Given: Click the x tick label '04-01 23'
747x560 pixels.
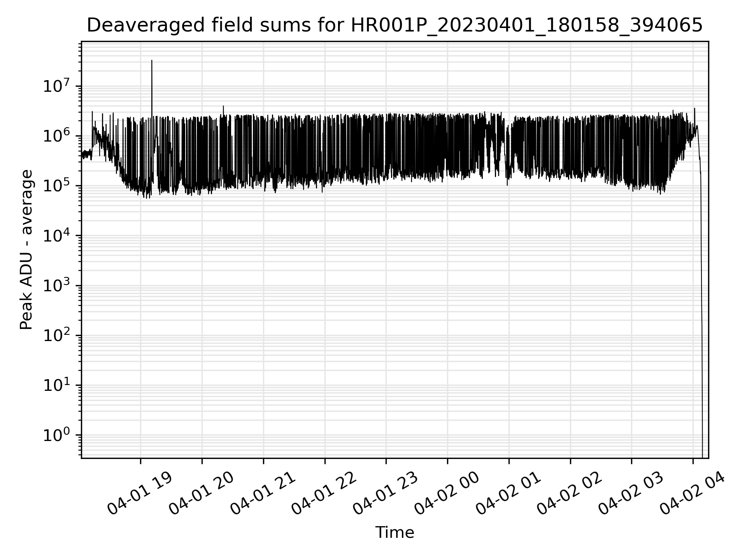Looking at the screenshot, I should (x=385, y=494).
